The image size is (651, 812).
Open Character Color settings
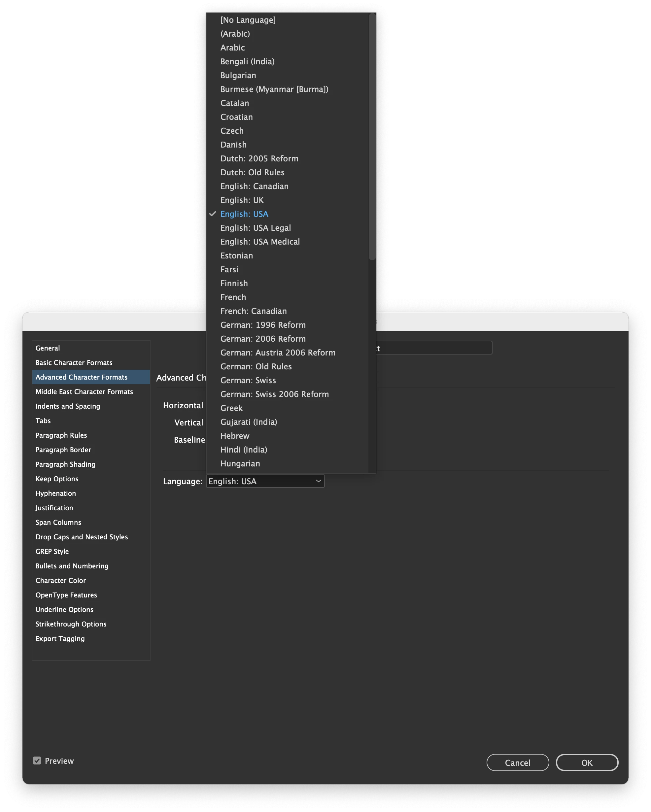tap(61, 580)
